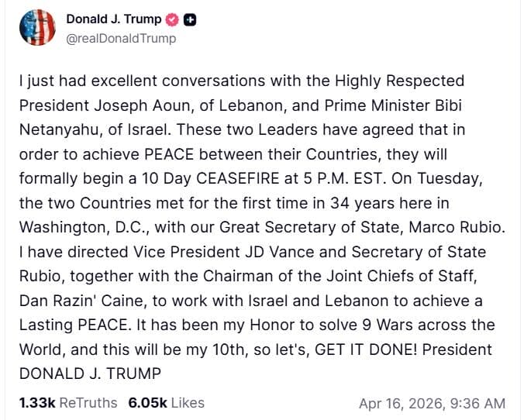
Task: Open the Donald J. Trump display name
Action: [112, 19]
